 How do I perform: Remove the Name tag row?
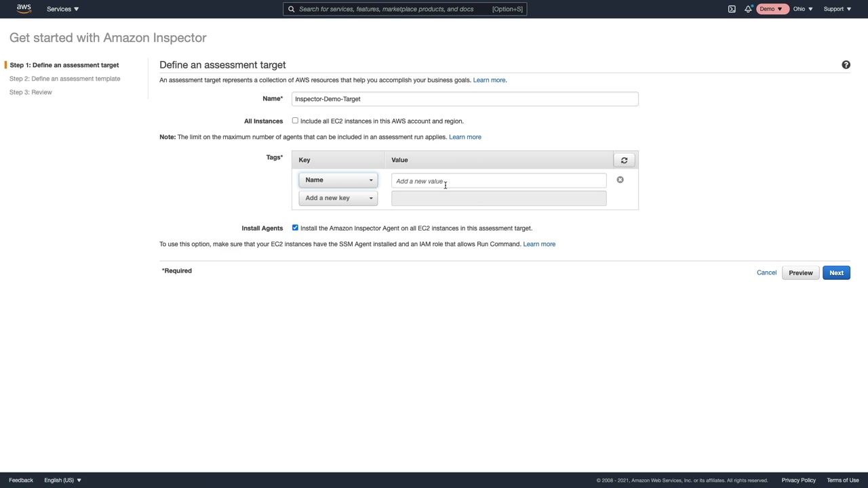click(620, 180)
